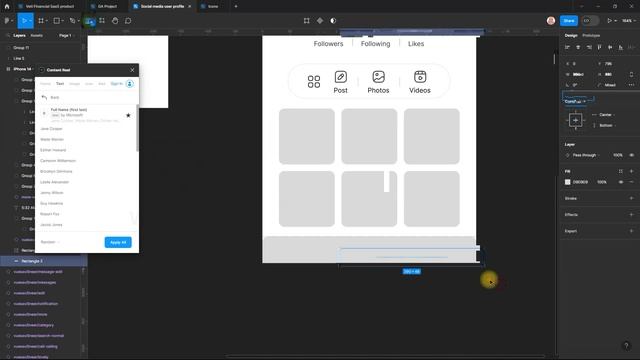Open the Layers tab
Viewport: 640px width, 360px height.
click(19, 36)
